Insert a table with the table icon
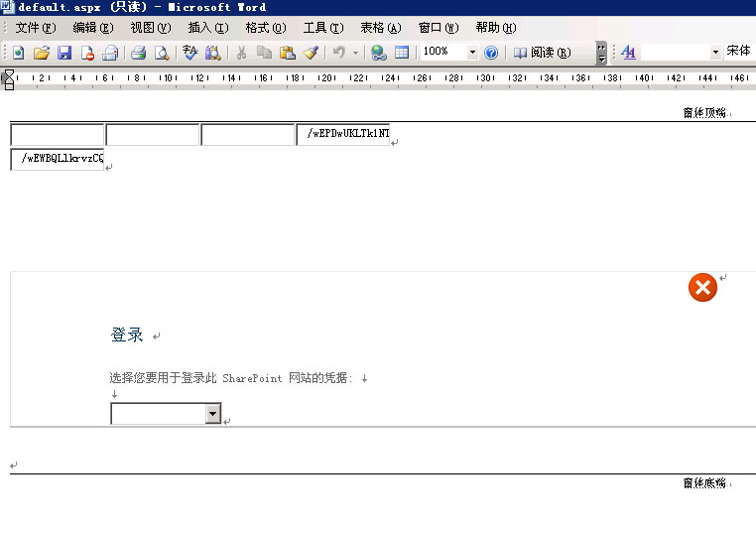This screenshot has width=756, height=536. (402, 52)
